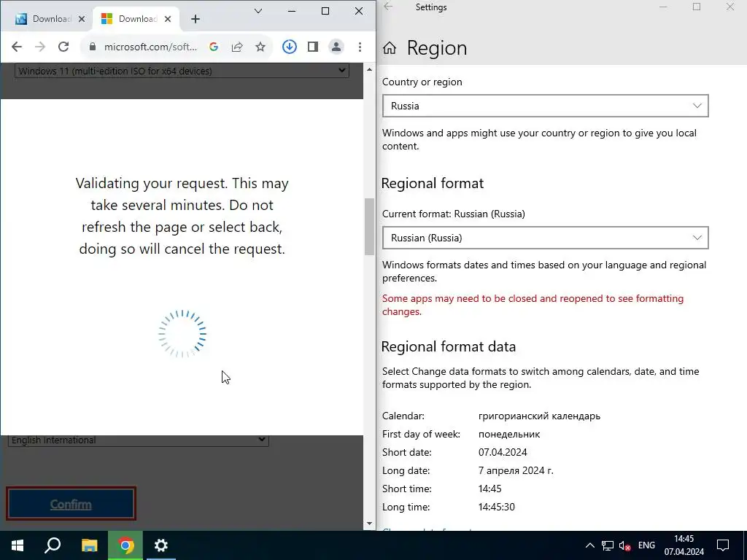The image size is (747, 560).
Task: Click Long time value 14:45:30
Action: (x=496, y=507)
